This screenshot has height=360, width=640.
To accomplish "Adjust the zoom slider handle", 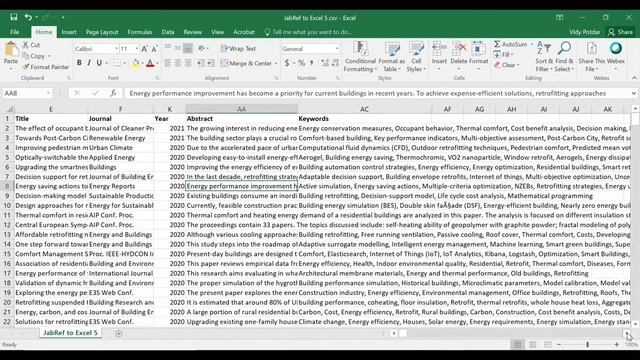I will click(587, 344).
